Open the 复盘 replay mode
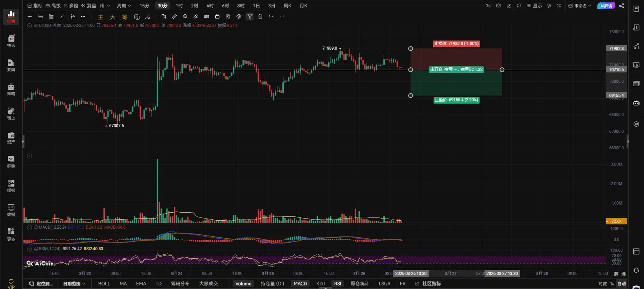Image resolution: width=644 pixels, height=289 pixels. pos(89,6)
